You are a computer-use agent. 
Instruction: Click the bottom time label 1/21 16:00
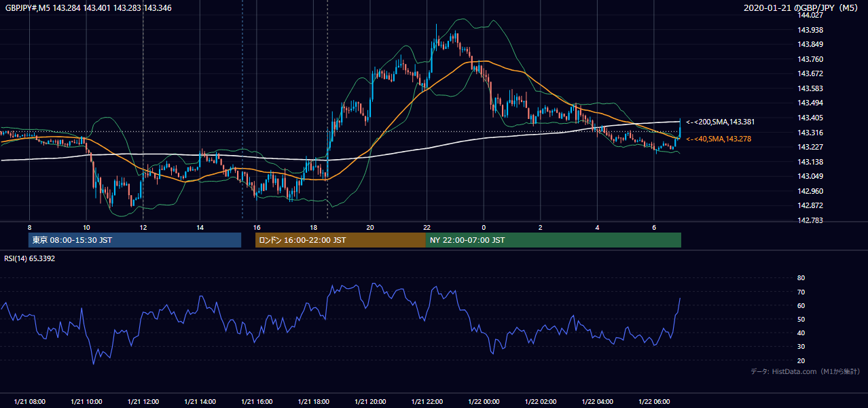click(x=256, y=401)
